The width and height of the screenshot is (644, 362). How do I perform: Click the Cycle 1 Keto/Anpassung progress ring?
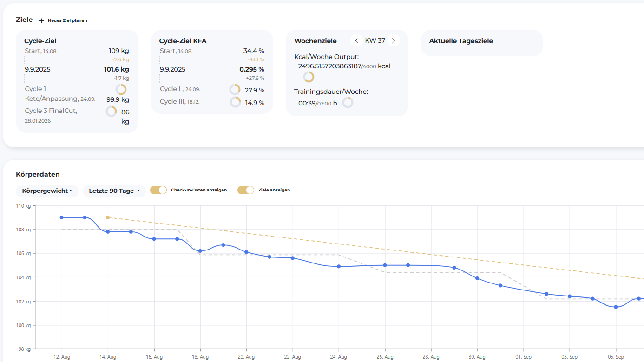(121, 90)
